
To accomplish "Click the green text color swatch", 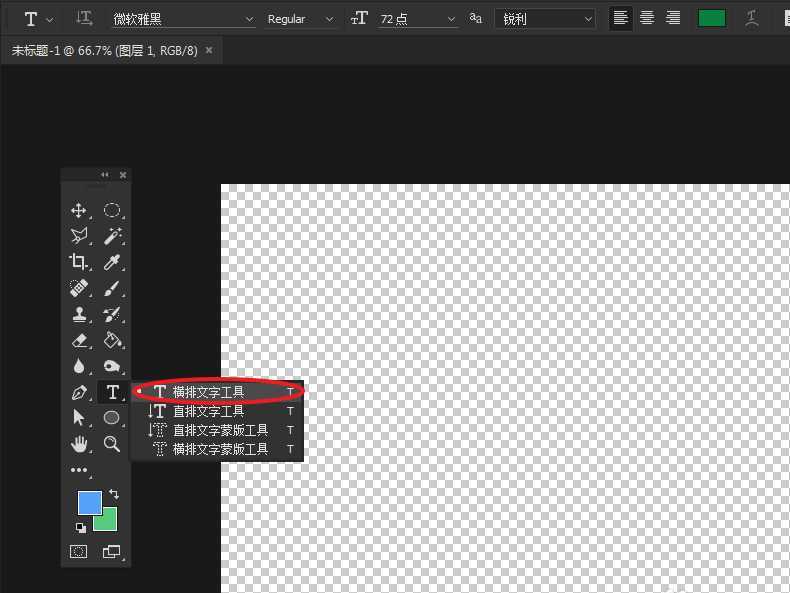I will tap(711, 19).
